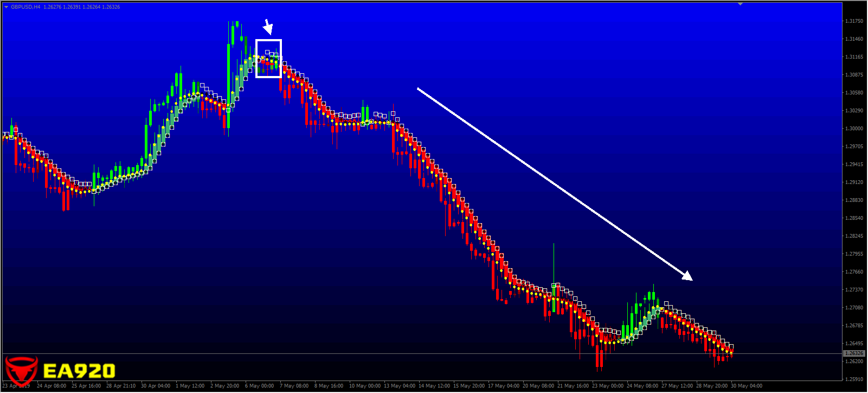Click the arrow beside the GBPUSD,H4 title
This screenshot has width=868, height=393.
click(x=6, y=7)
